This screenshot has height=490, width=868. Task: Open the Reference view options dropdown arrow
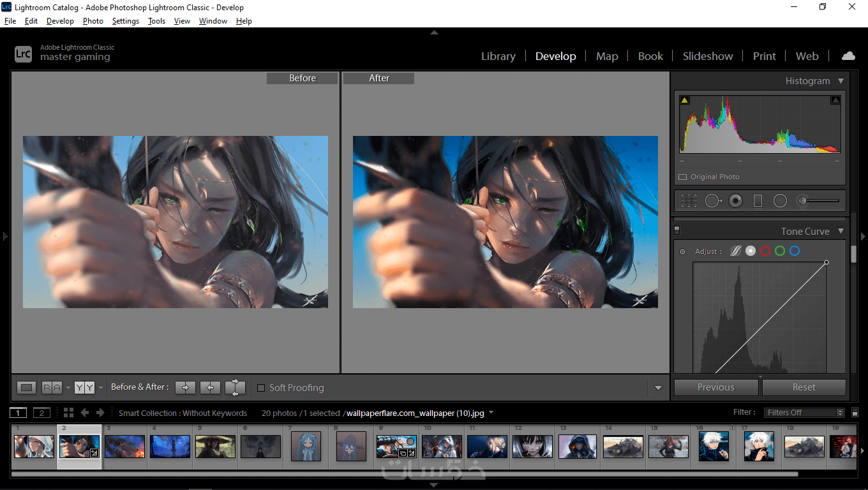coord(68,387)
